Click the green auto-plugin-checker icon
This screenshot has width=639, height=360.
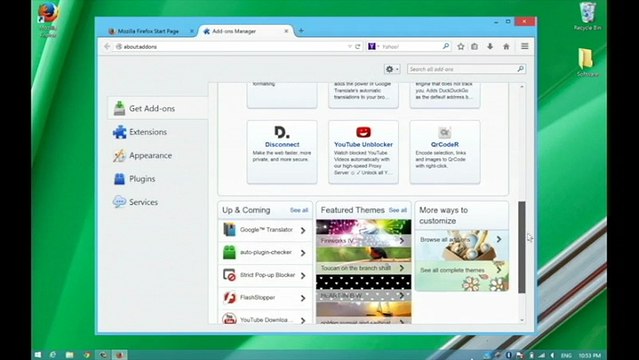pyautogui.click(x=229, y=253)
